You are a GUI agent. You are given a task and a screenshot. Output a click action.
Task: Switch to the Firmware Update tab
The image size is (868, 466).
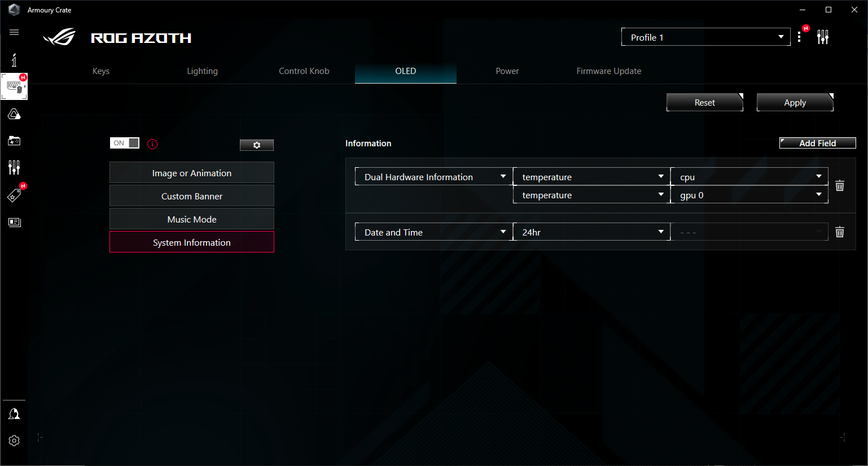(x=609, y=71)
